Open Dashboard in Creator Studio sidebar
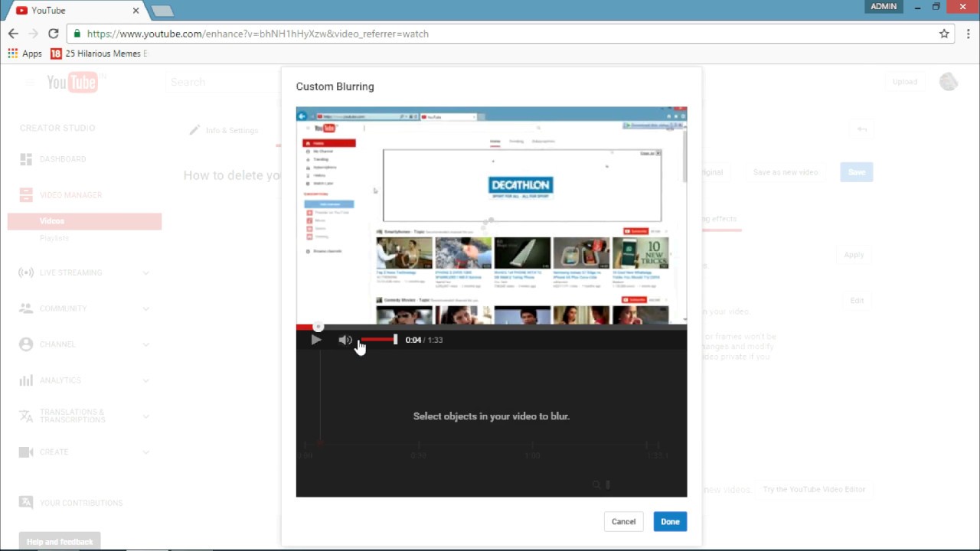The height and width of the screenshot is (551, 980). (63, 159)
